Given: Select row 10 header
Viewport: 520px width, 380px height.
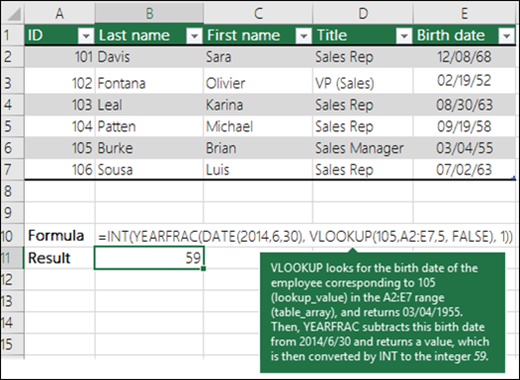Looking at the screenshot, I should 12,235.
